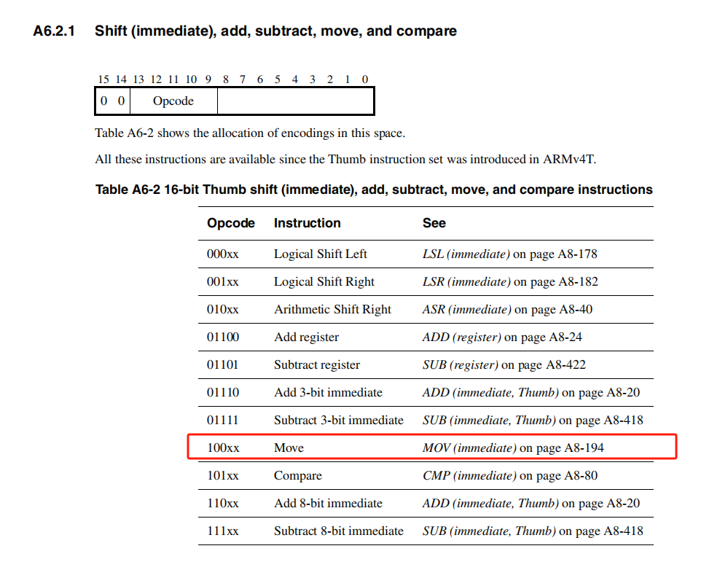The image size is (728, 570).
Task: Click the heading 'Shift (immediate), add, subtract, move, and compare'
Action: (275, 31)
